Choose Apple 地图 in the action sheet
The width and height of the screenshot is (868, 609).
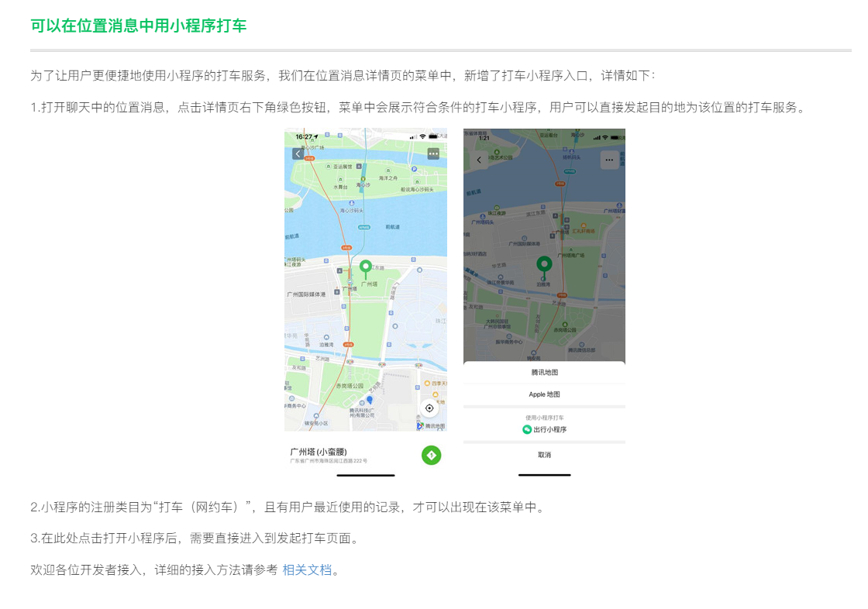[544, 394]
